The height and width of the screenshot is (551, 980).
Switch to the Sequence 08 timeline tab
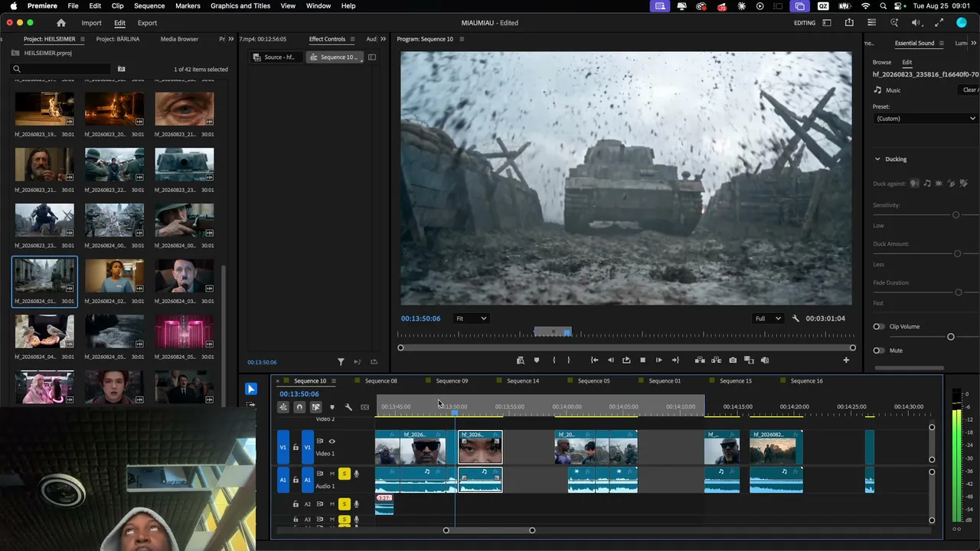tap(381, 381)
